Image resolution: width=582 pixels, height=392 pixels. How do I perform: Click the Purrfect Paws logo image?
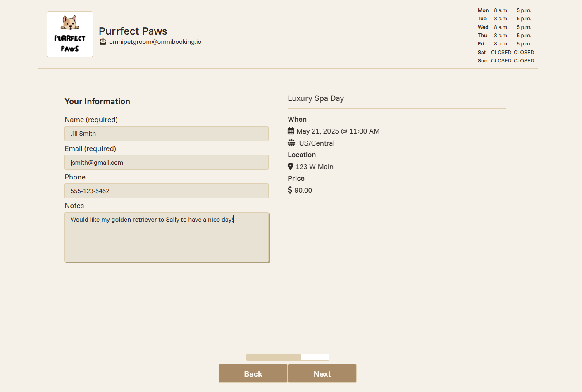click(x=70, y=34)
